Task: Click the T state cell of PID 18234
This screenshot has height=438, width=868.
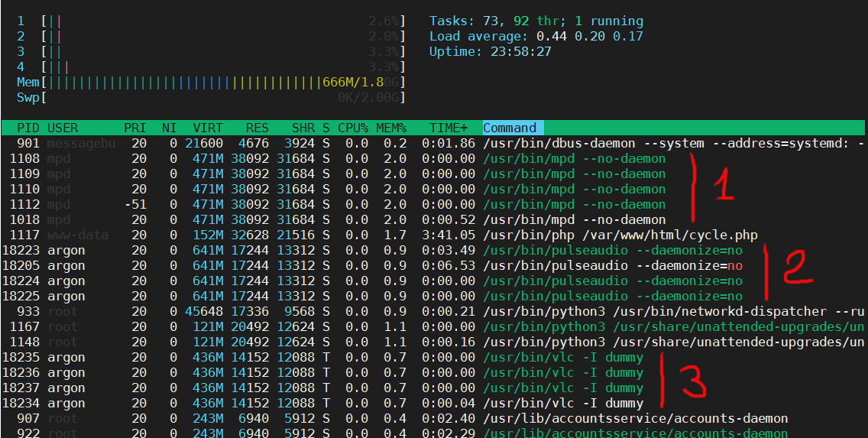Action: (x=326, y=403)
